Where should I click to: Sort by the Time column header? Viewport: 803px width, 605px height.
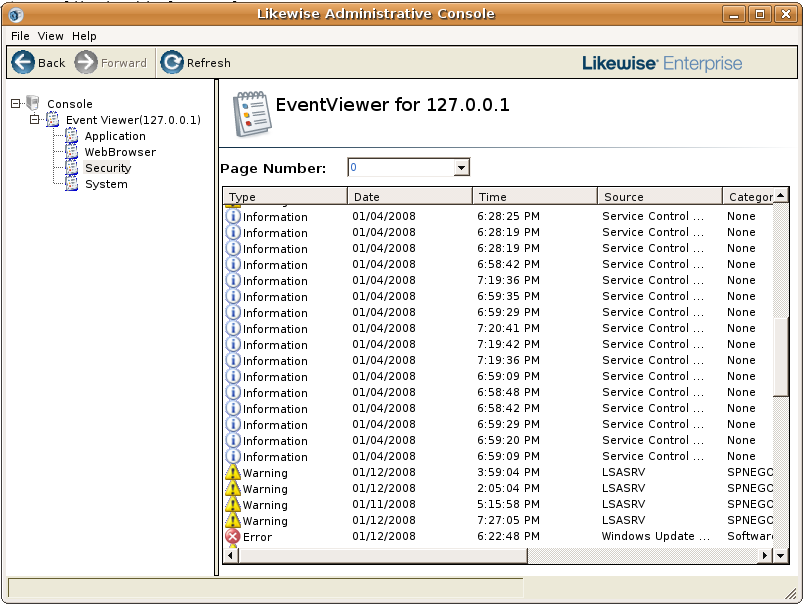tap(535, 196)
